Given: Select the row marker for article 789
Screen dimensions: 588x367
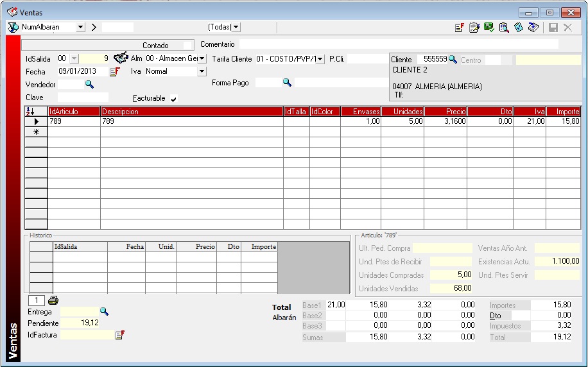Looking at the screenshot, I should pos(36,121).
